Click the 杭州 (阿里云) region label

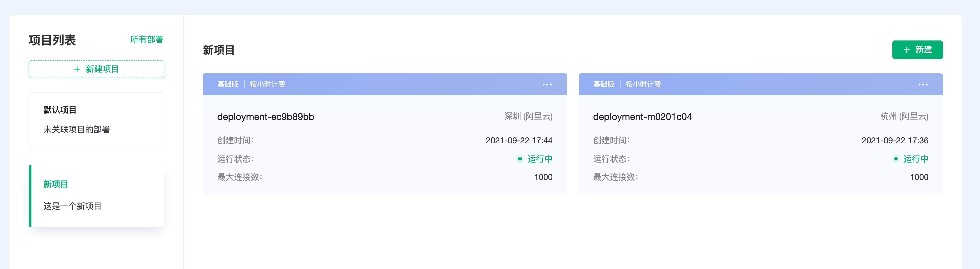pyautogui.click(x=904, y=116)
